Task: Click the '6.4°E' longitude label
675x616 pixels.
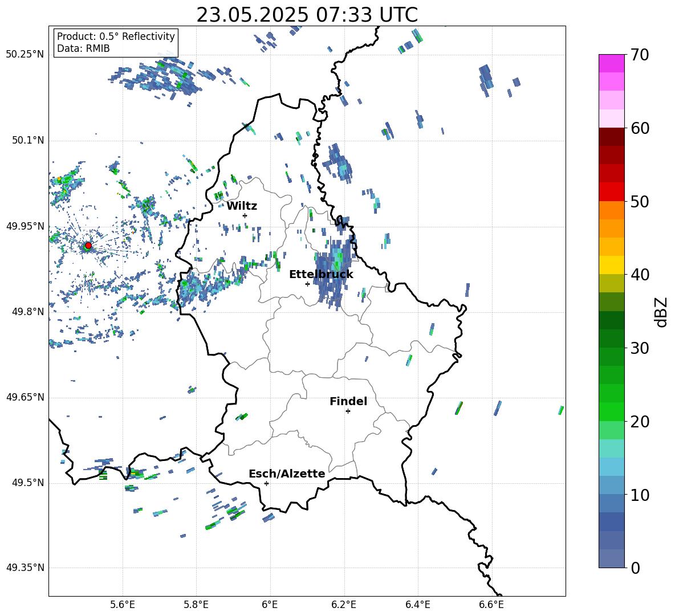Action: pos(417,605)
